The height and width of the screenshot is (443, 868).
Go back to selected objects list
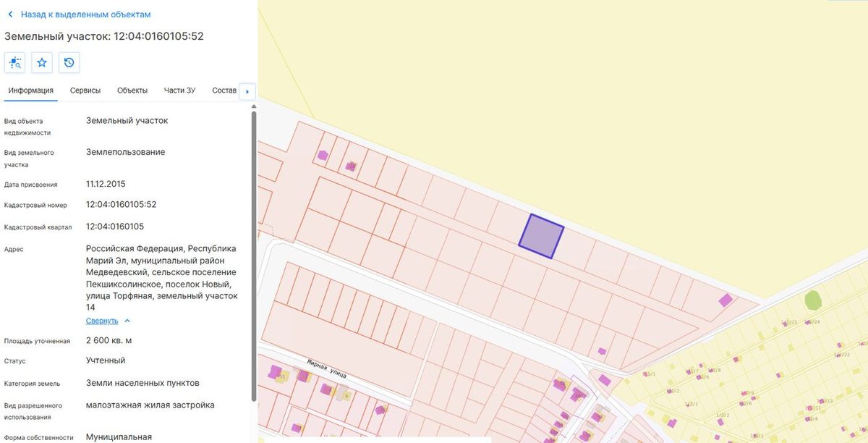click(x=86, y=14)
